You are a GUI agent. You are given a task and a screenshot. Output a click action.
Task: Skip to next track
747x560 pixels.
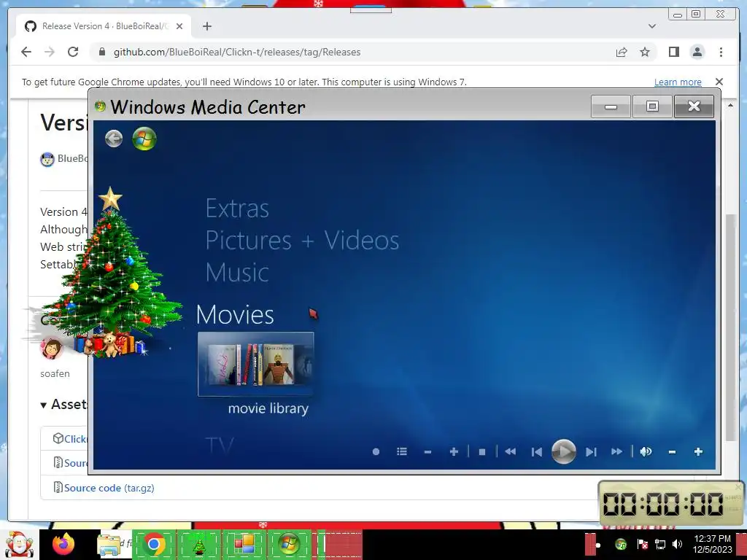[x=591, y=451]
